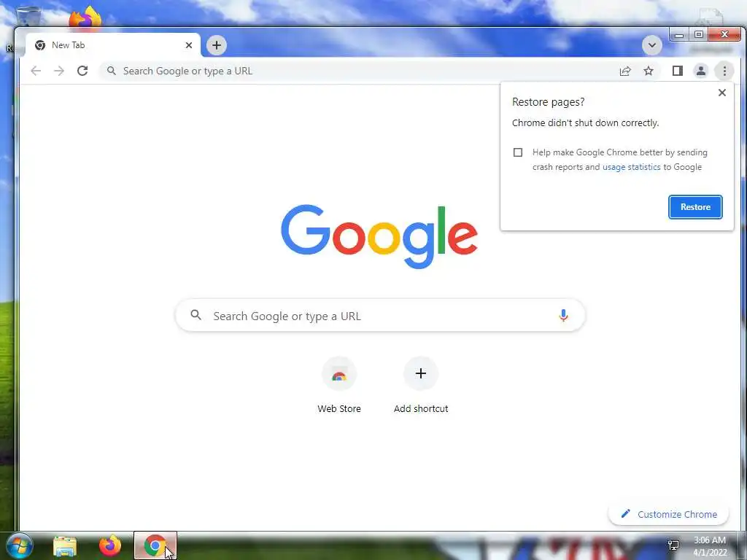747x560 pixels.
Task: Bookmark this tab with the star icon
Action: [649, 71]
